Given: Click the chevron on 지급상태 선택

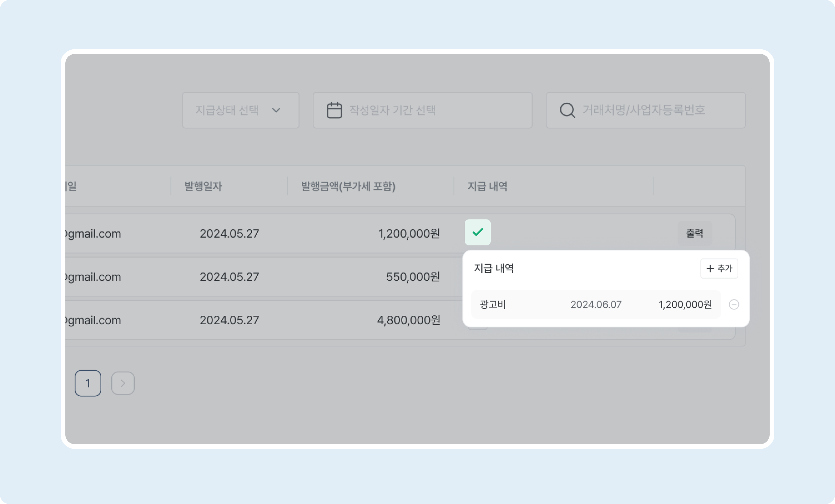Looking at the screenshot, I should point(276,110).
